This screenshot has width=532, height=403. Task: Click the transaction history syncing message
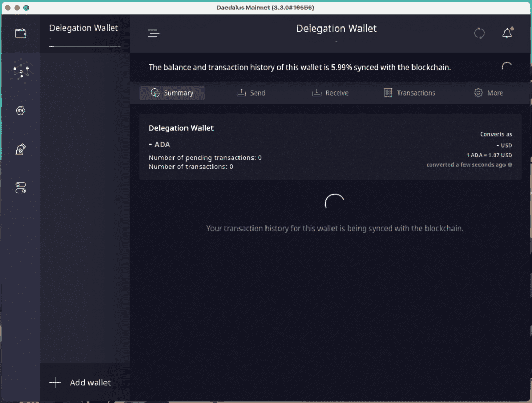[335, 229]
